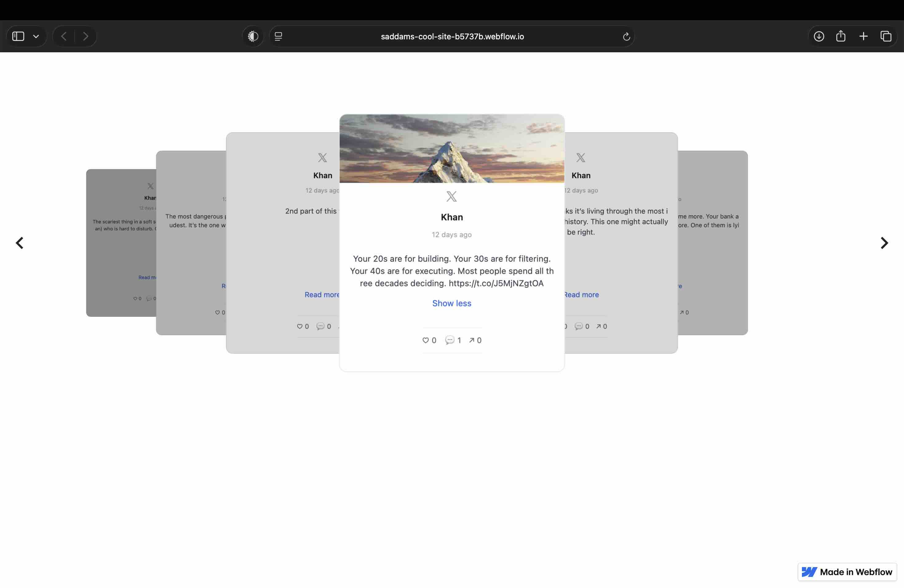Viewport: 904px width, 588px height.
Task: Click repost icon on 'Your bank a' card
Action: [x=682, y=313]
